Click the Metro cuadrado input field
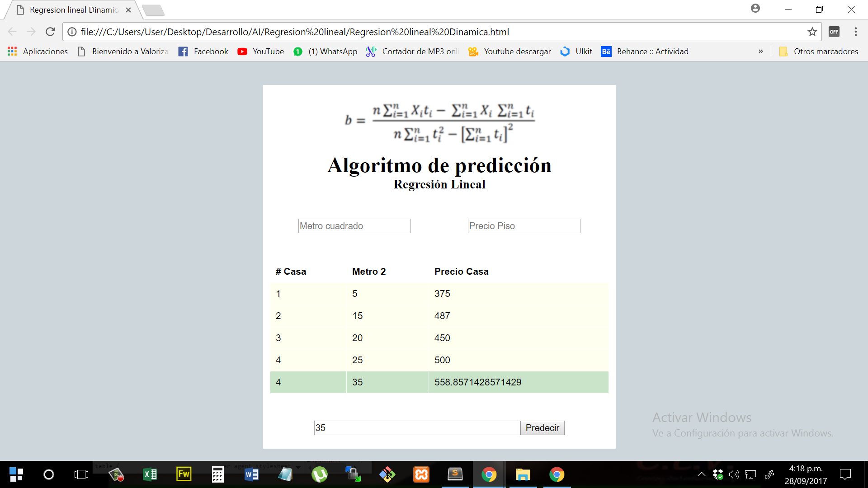 coord(354,226)
